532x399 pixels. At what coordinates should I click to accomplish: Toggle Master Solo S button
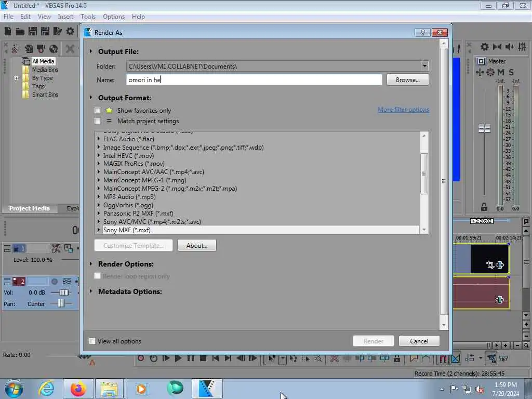(511, 72)
